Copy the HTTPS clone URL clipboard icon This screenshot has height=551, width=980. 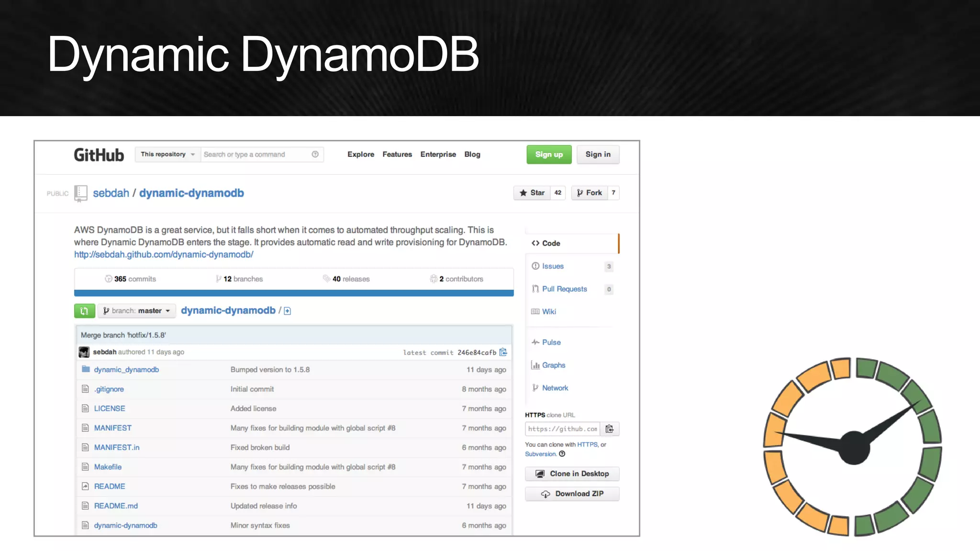609,429
